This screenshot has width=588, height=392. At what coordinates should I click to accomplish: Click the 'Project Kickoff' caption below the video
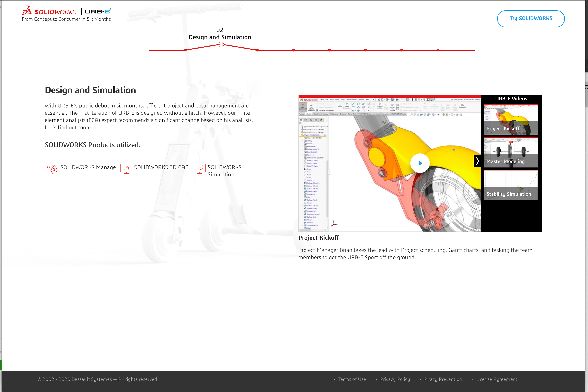(319, 238)
